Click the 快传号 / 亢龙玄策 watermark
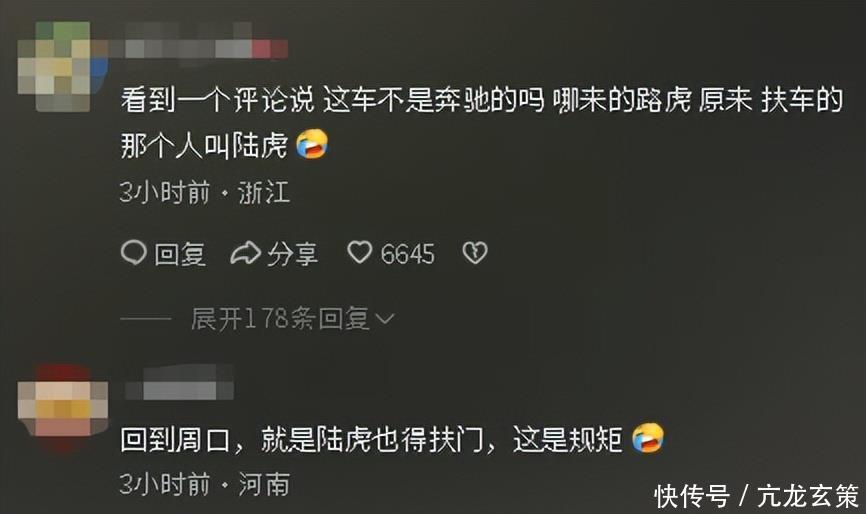 click(x=757, y=496)
